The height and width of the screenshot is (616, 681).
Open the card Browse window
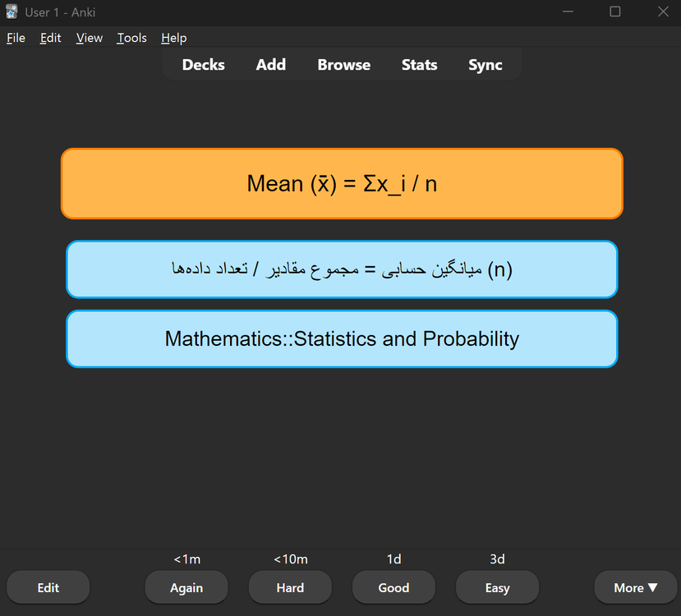pos(343,65)
